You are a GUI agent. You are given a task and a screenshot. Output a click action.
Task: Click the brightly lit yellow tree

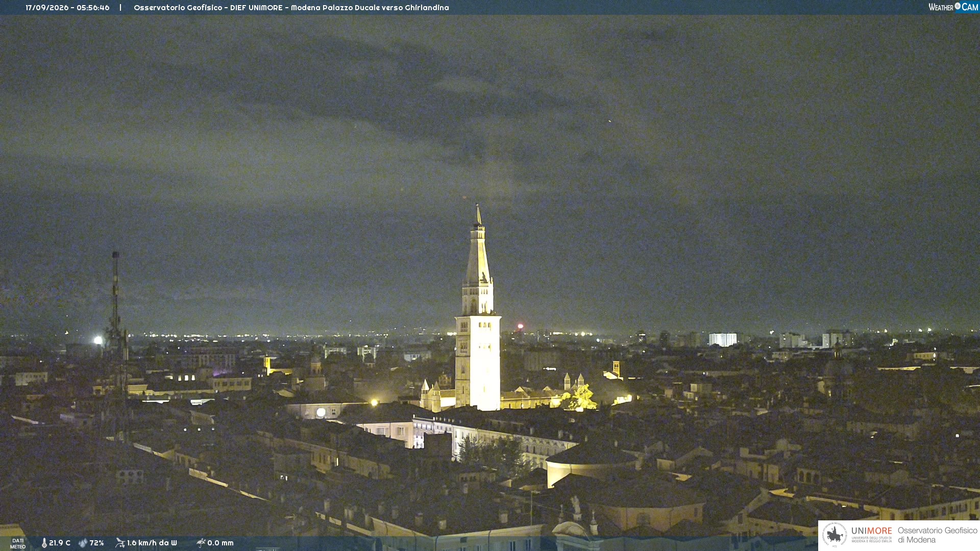(x=581, y=398)
